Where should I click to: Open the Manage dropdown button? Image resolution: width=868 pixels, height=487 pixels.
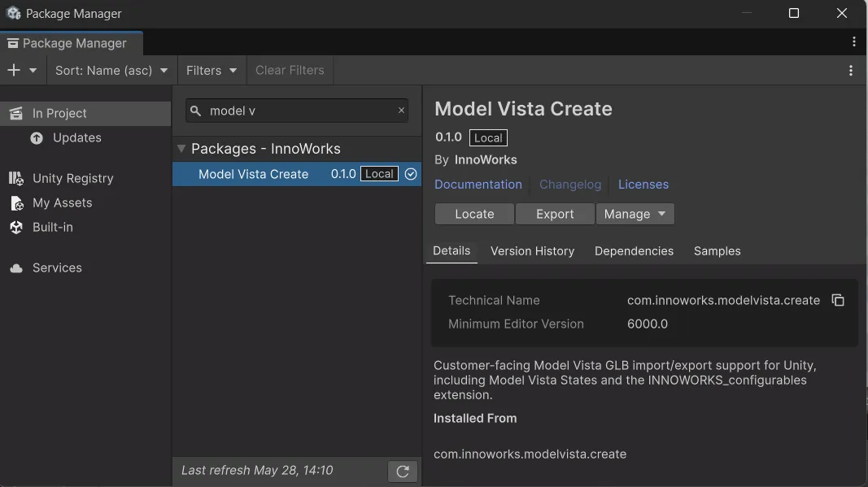[635, 214]
